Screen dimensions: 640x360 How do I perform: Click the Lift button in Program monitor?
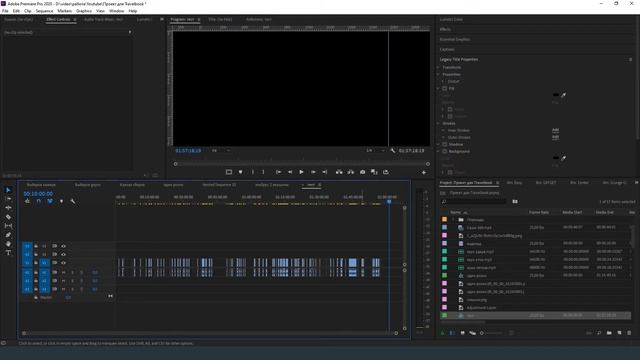click(x=339, y=172)
